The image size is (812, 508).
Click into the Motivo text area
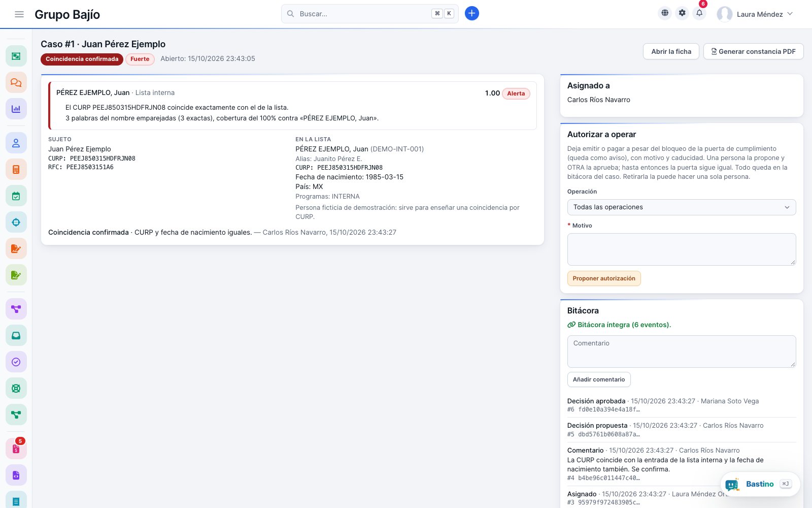click(x=682, y=249)
